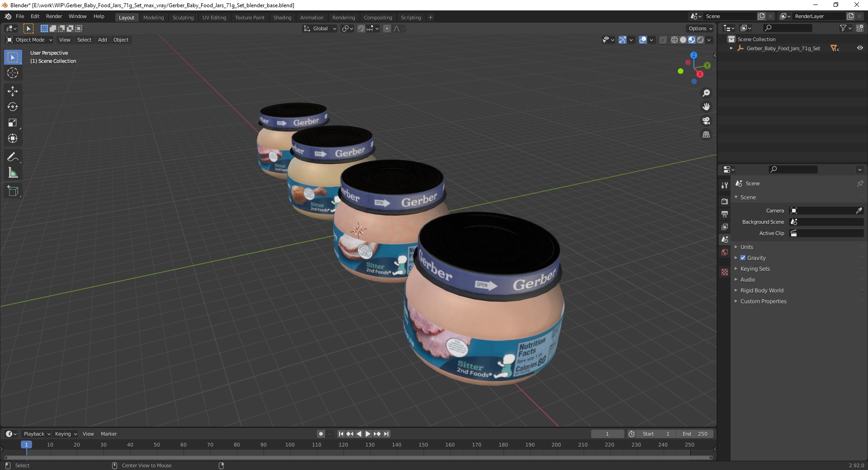Viewport: 868px width, 470px height.
Task: Click the current frame field
Action: pos(607,434)
